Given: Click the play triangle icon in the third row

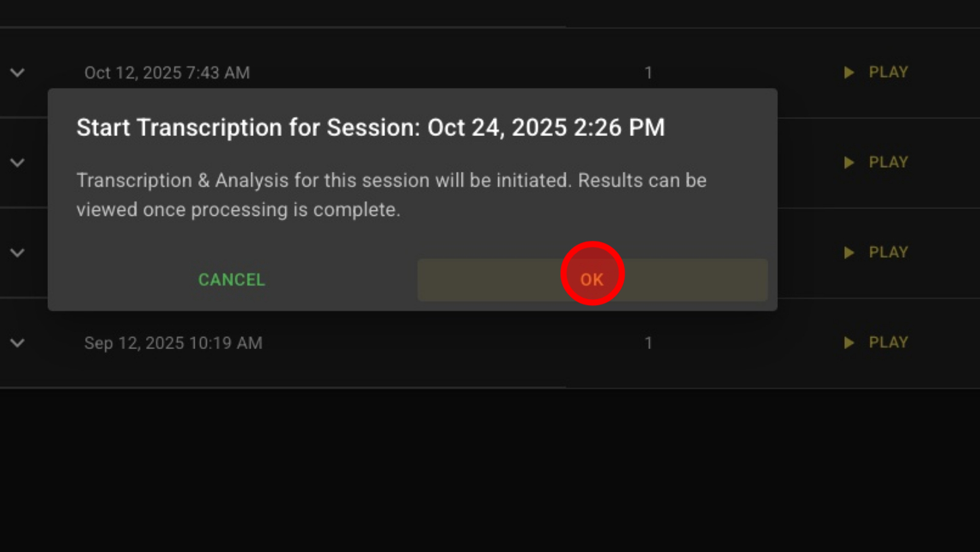Looking at the screenshot, I should coord(849,252).
